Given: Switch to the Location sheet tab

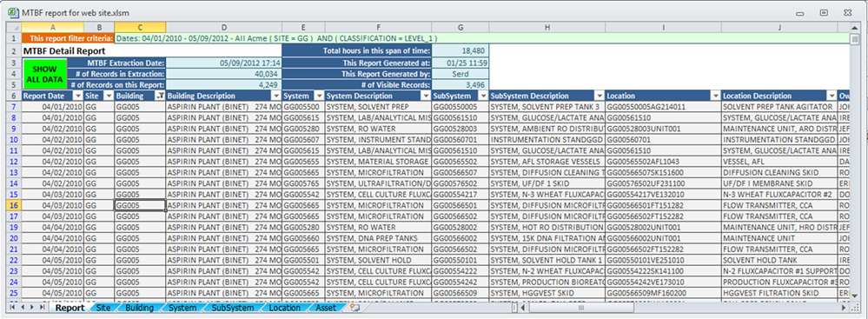Looking at the screenshot, I should [x=284, y=308].
